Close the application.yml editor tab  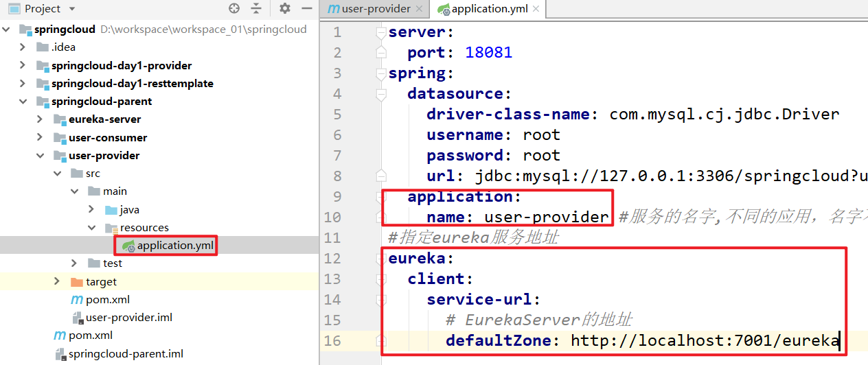point(535,10)
